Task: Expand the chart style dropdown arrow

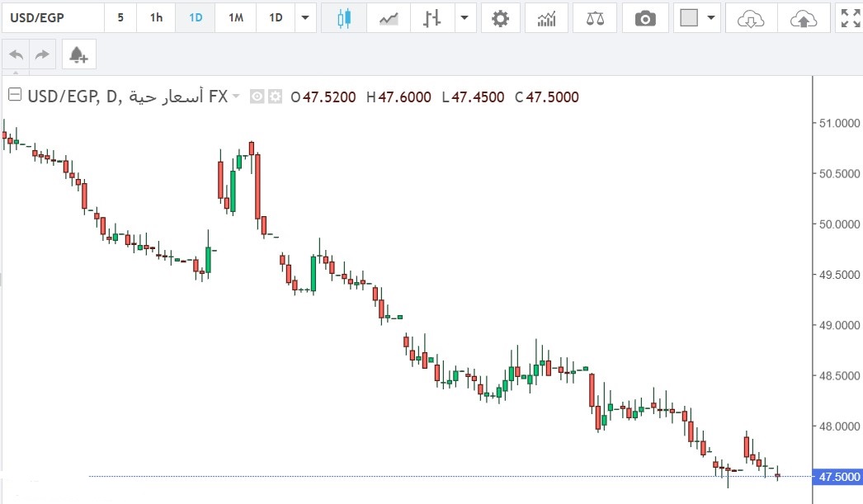Action: pos(466,17)
